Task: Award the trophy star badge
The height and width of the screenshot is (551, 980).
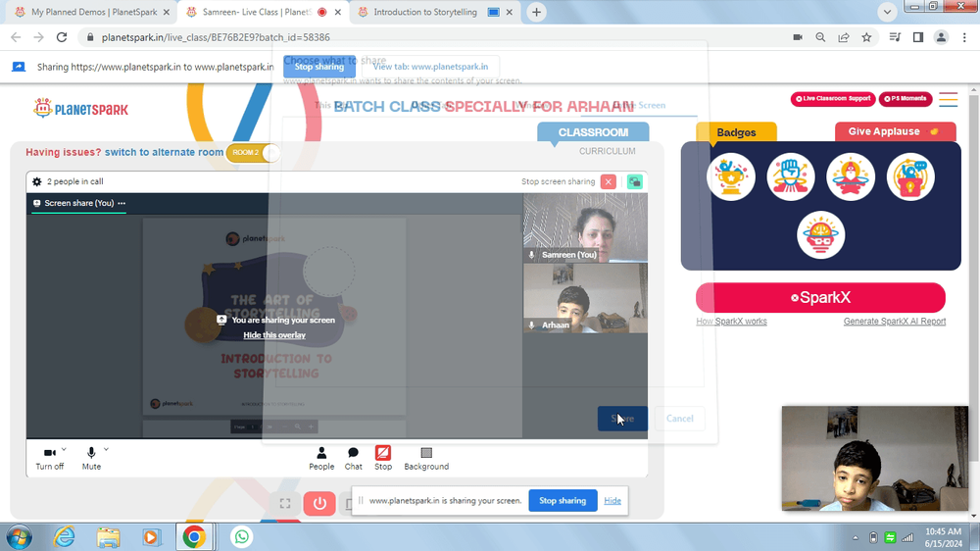Action: [731, 177]
